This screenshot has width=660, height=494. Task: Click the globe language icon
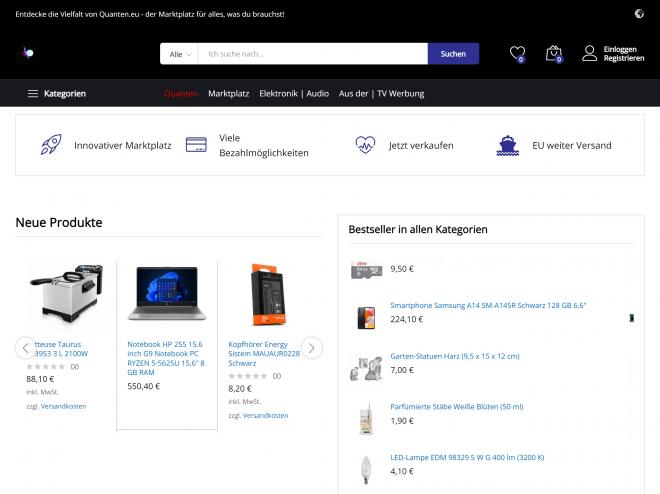click(639, 14)
